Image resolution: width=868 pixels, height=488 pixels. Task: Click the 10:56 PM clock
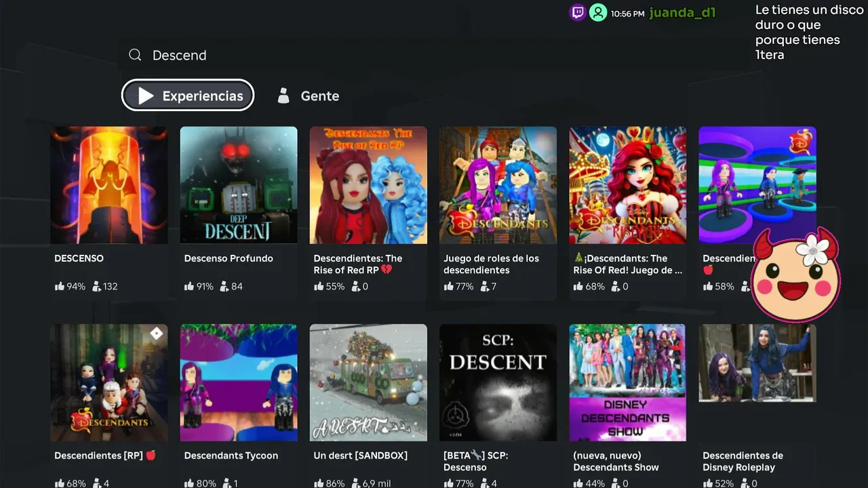[627, 13]
